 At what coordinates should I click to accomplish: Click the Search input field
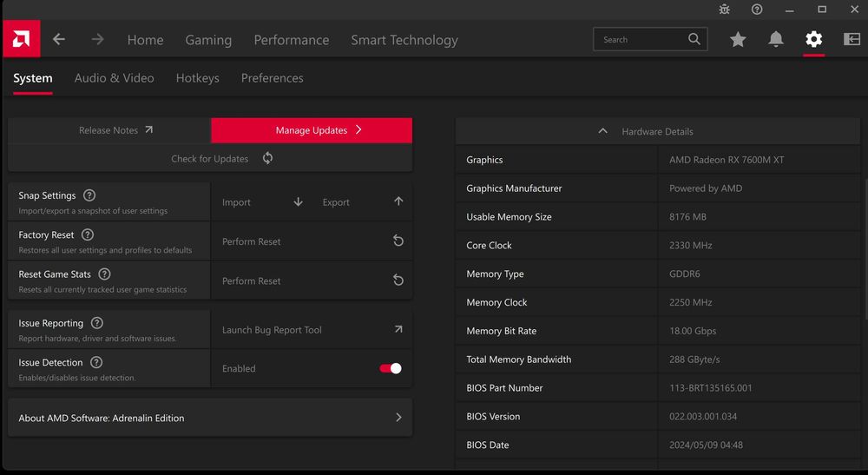[638, 39]
